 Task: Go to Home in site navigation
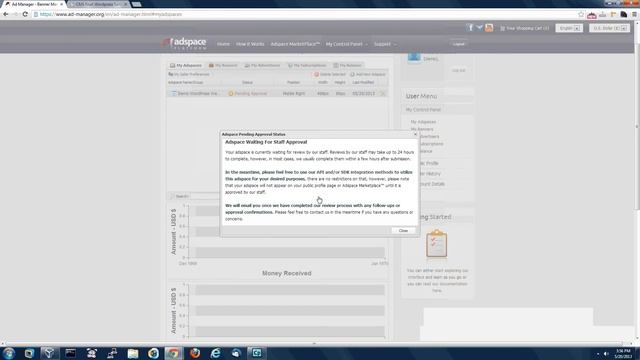[223, 44]
